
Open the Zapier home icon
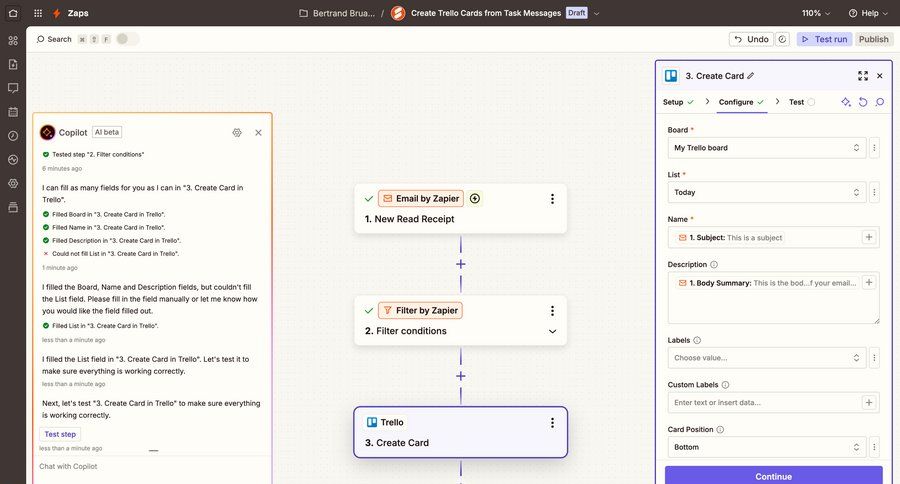pyautogui.click(x=13, y=13)
